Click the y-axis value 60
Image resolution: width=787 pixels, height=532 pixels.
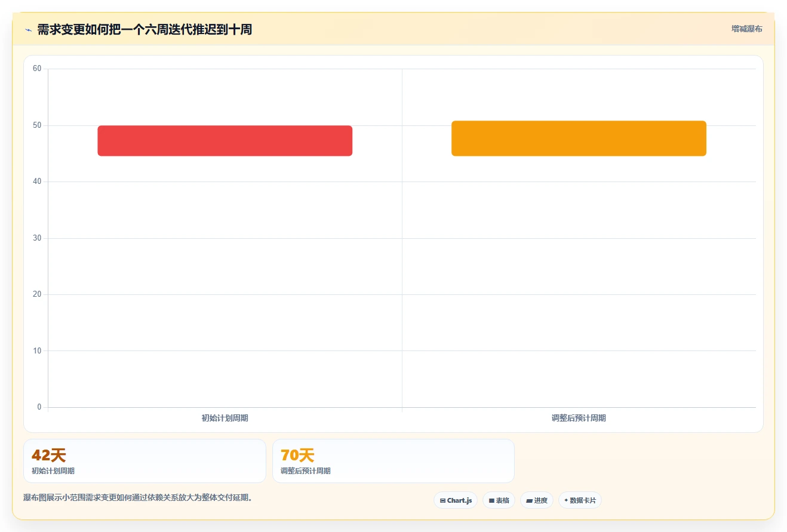37,69
